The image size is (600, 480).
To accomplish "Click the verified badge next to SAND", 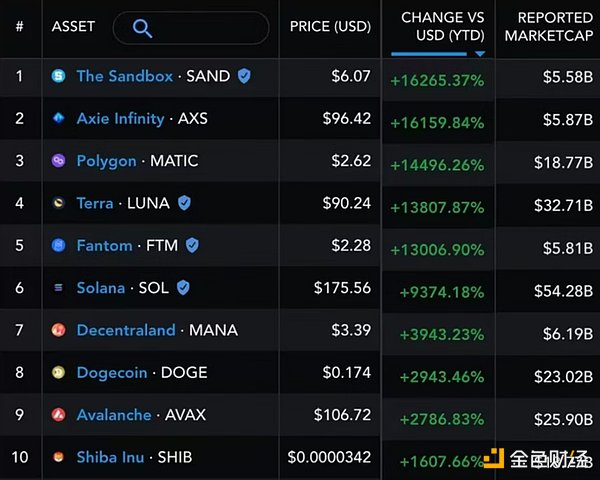I will [244, 76].
